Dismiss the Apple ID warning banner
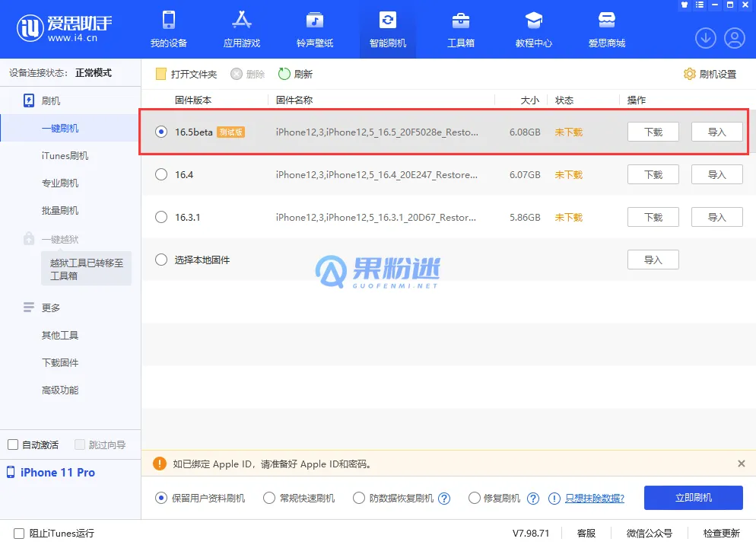 [x=742, y=464]
